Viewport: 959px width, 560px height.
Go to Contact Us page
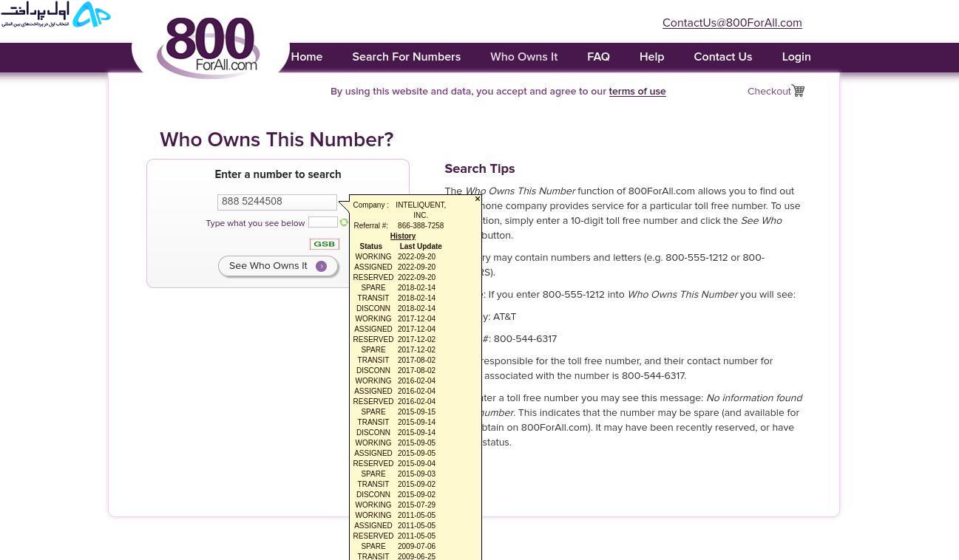(x=722, y=57)
